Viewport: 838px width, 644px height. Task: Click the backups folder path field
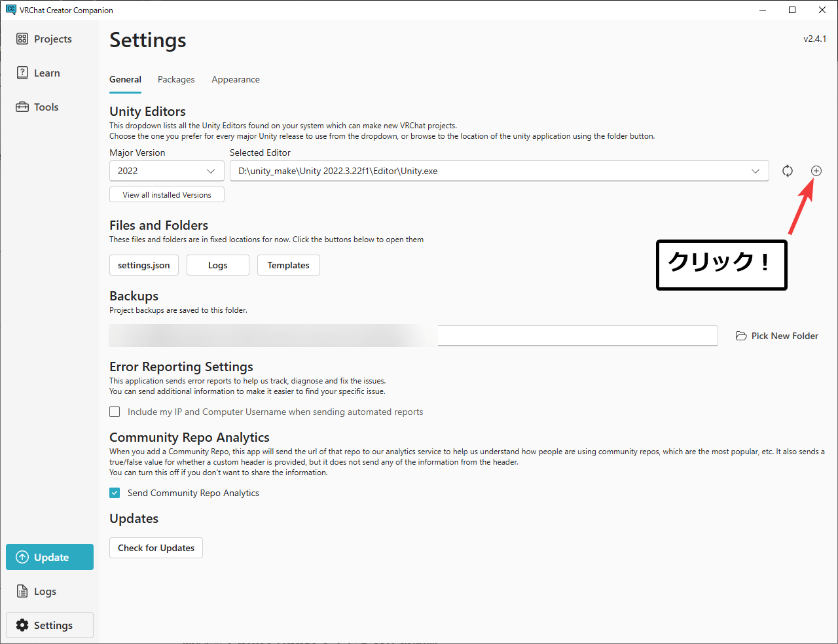[414, 336]
